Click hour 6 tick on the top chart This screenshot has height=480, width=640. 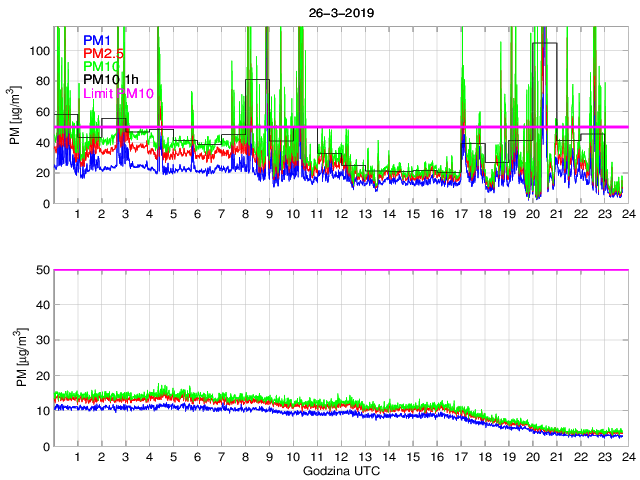tap(197, 215)
